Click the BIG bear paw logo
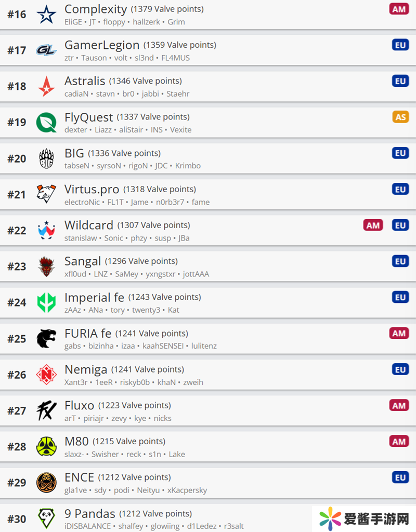Viewport: 416px width, 532px height. tap(46, 158)
